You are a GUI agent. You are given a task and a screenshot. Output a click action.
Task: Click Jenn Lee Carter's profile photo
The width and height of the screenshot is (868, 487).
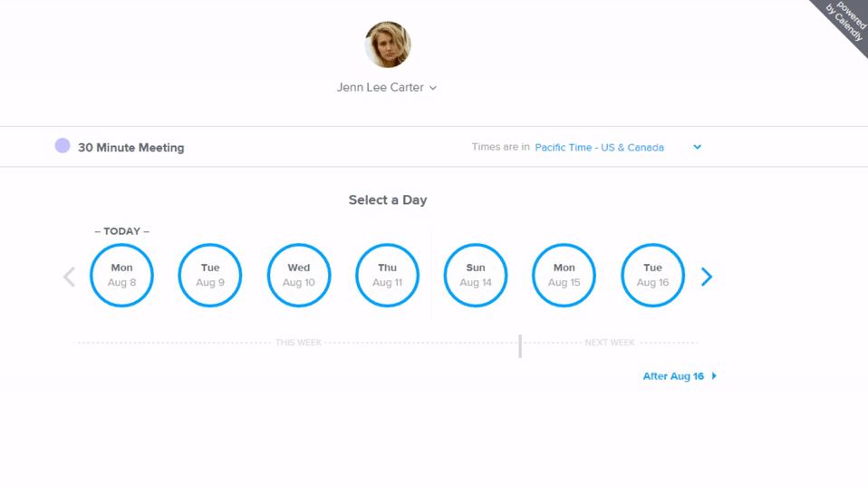tap(388, 44)
